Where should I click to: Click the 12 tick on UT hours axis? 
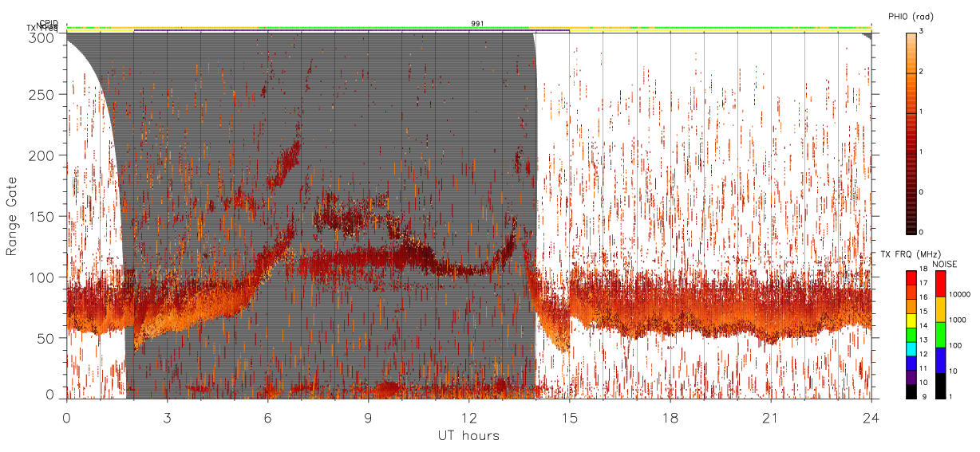tap(468, 417)
